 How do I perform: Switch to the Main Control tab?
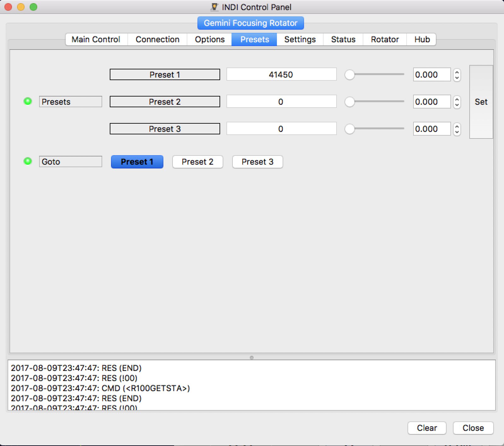pos(96,39)
